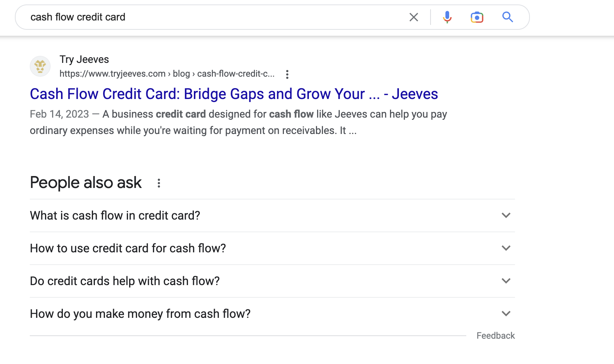Click the result snippet dated Feb 14, 2023

(x=238, y=122)
